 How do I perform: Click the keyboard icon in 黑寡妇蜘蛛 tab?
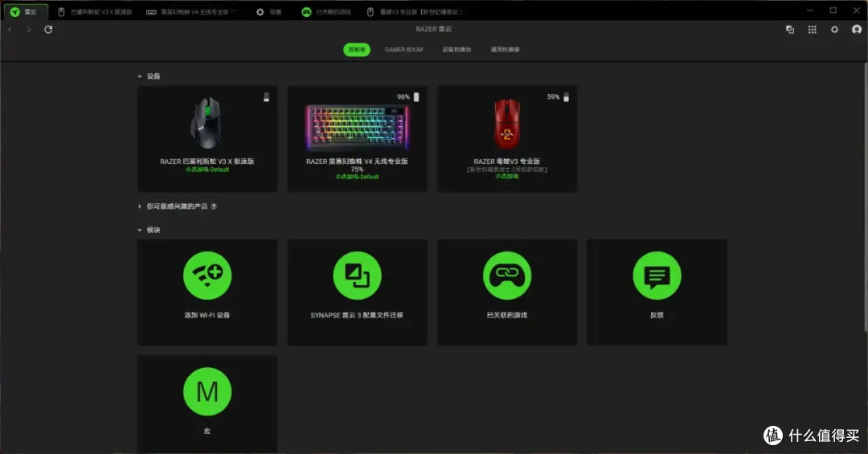[151, 12]
